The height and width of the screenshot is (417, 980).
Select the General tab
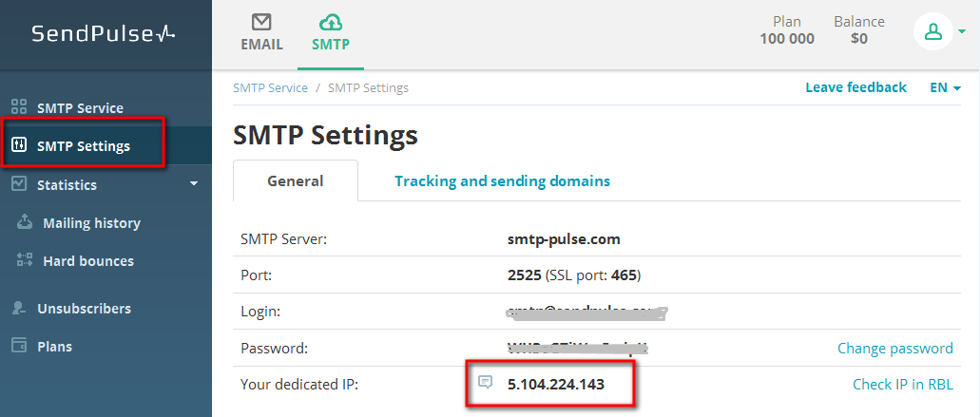296,181
